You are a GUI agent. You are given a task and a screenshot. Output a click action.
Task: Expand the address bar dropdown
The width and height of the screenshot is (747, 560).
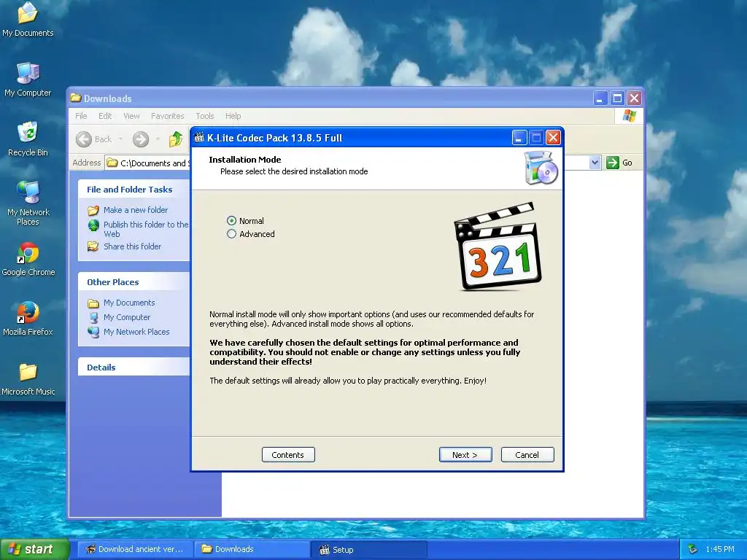pyautogui.click(x=595, y=163)
